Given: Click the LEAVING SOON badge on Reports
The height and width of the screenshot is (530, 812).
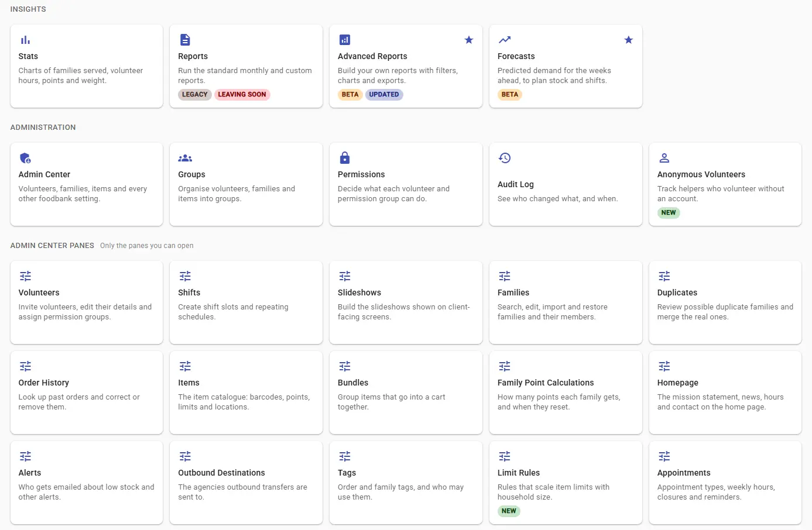Looking at the screenshot, I should pyautogui.click(x=242, y=95).
